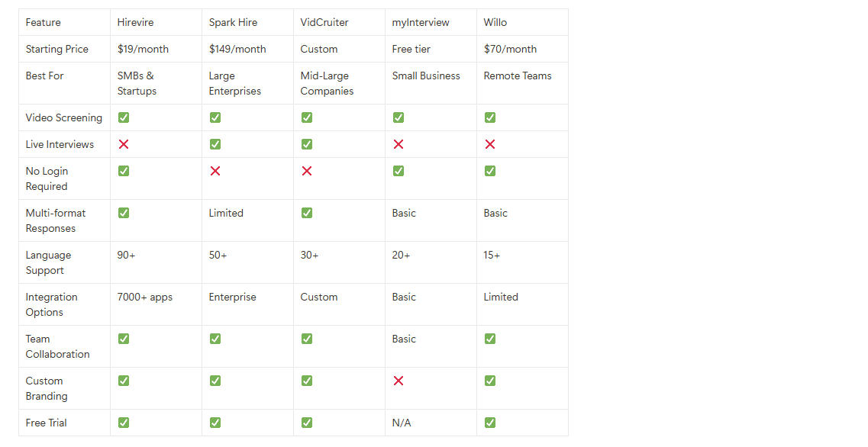868x447 pixels.
Task: Click the Mid-Large Companies cell
Action: coord(327,83)
